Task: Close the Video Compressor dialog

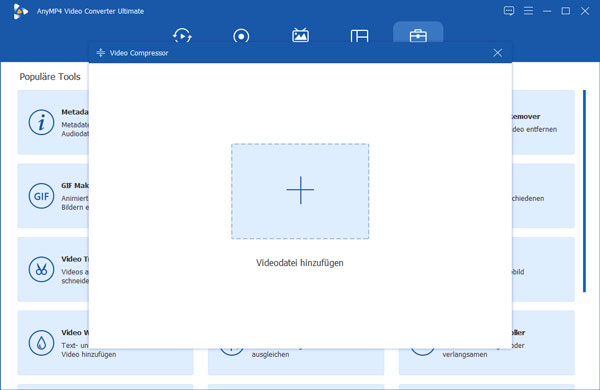Action: (x=497, y=53)
